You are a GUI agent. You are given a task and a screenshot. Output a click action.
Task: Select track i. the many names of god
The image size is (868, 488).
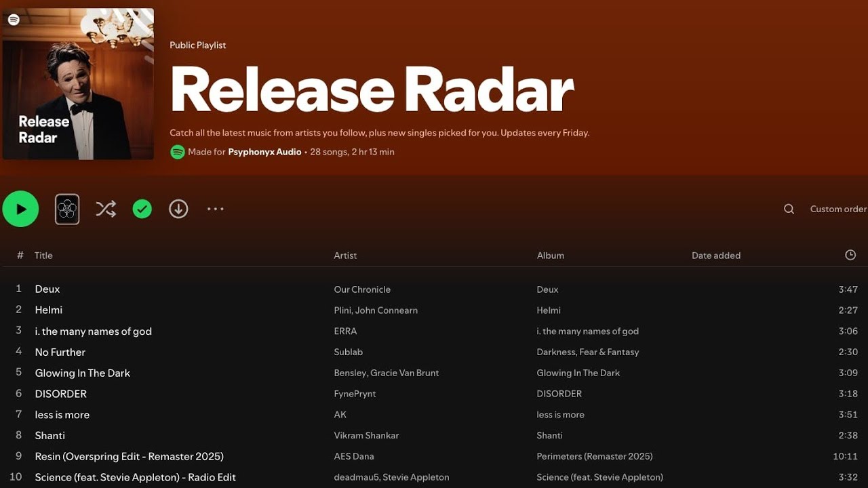click(x=94, y=331)
